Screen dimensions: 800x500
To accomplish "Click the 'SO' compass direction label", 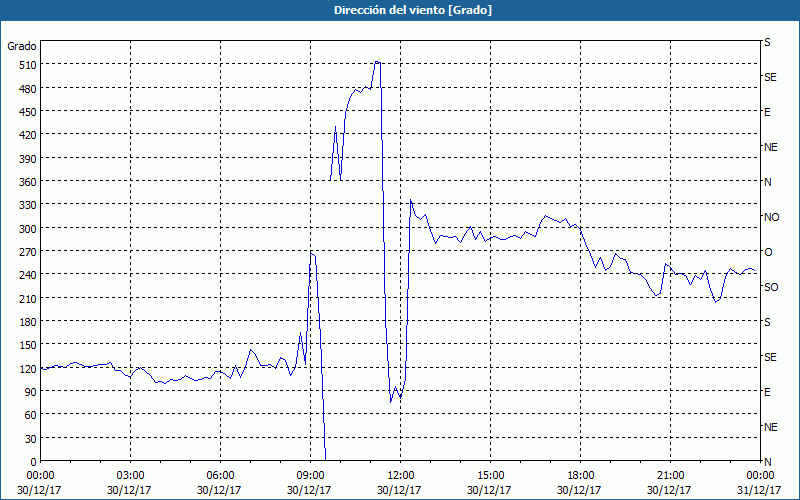I will coord(771,287).
